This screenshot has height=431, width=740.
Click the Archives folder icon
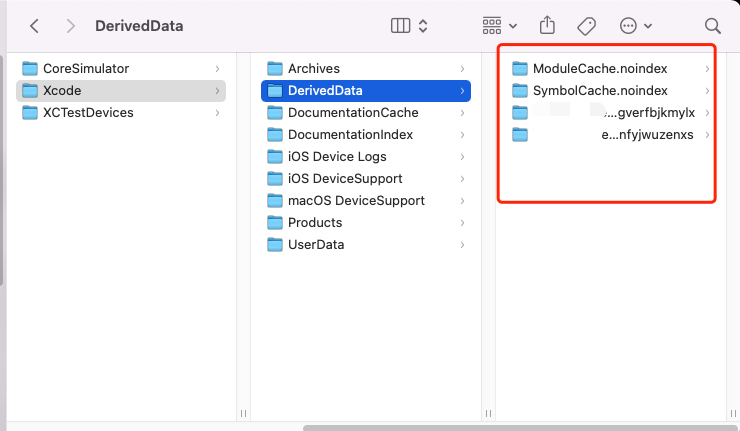coord(275,68)
